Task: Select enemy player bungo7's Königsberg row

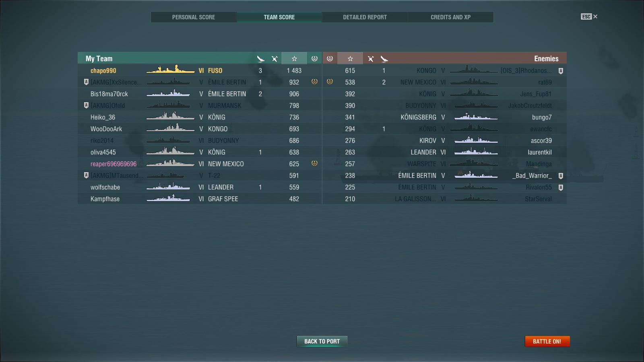Action: (x=445, y=117)
